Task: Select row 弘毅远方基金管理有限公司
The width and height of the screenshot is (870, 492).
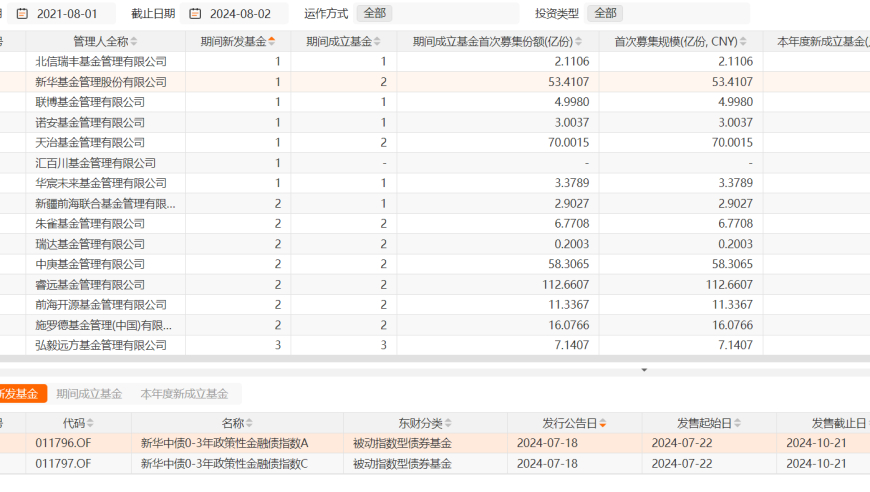Action: [x=435, y=345]
